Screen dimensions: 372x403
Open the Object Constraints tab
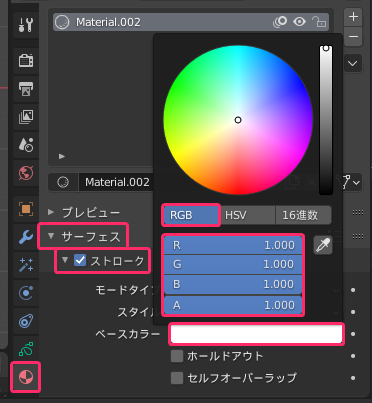tap(26, 321)
